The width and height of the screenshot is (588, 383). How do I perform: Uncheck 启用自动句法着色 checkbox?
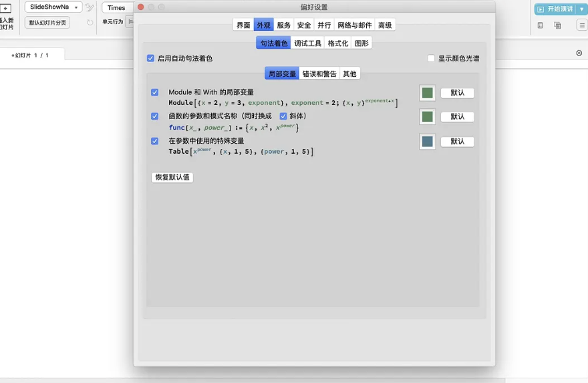tap(150, 58)
